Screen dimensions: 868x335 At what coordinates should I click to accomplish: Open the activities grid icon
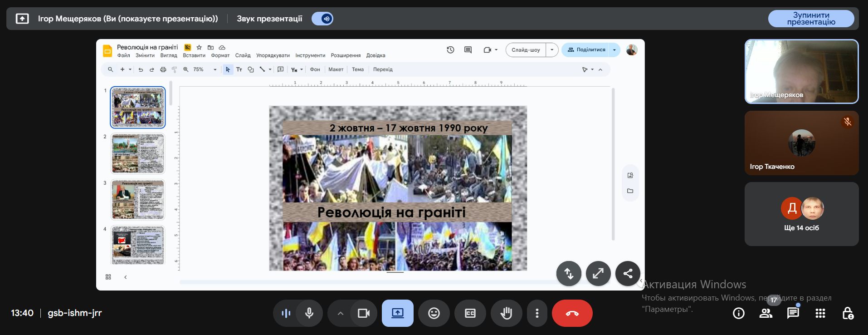(820, 313)
